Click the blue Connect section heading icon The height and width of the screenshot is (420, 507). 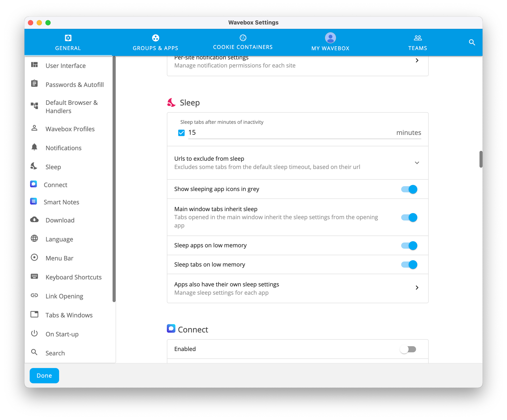pos(171,328)
